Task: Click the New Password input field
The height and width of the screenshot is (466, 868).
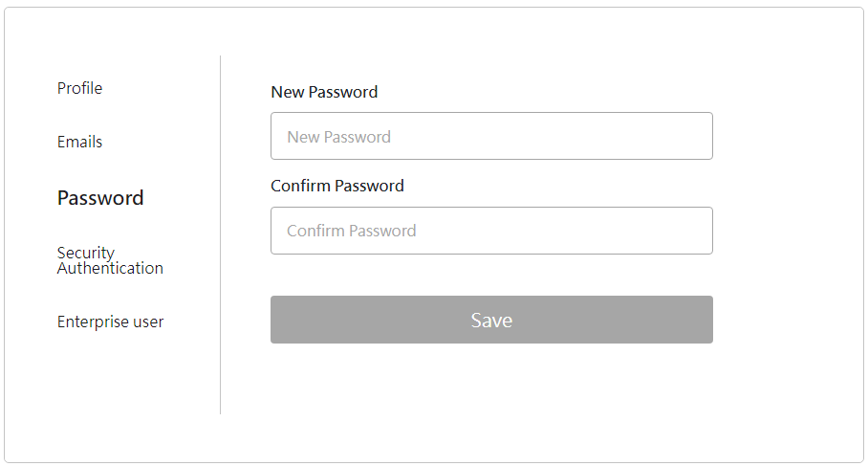Action: (491, 136)
